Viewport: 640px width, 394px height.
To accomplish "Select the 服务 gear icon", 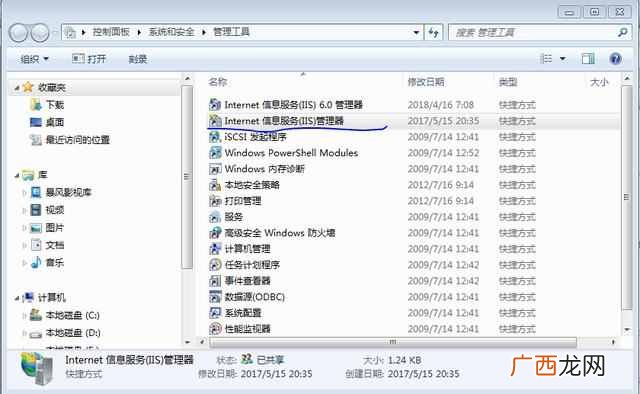I will click(215, 216).
